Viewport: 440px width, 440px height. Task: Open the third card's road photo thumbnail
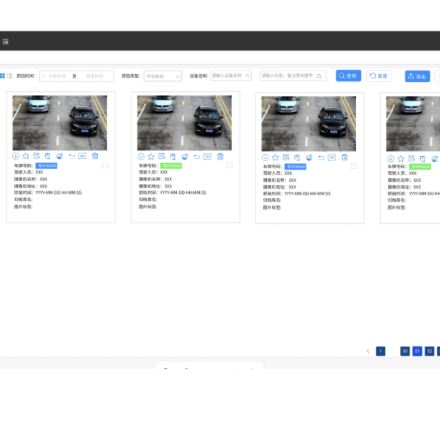pyautogui.click(x=309, y=124)
